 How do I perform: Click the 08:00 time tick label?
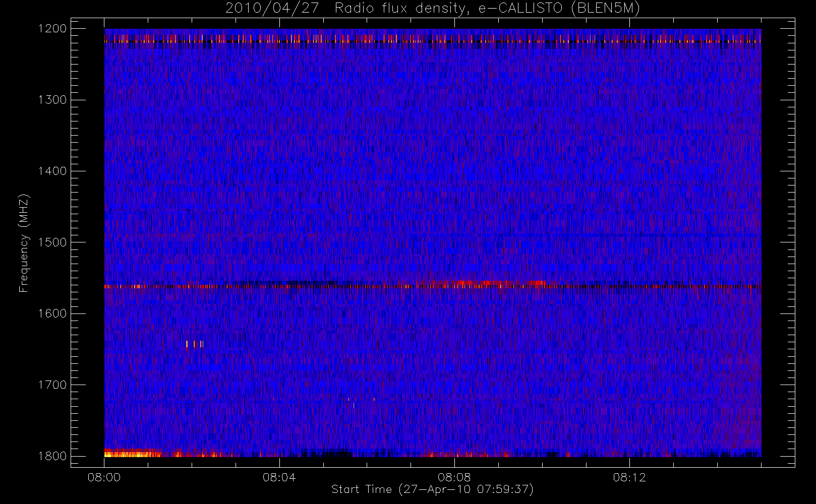pyautogui.click(x=104, y=477)
